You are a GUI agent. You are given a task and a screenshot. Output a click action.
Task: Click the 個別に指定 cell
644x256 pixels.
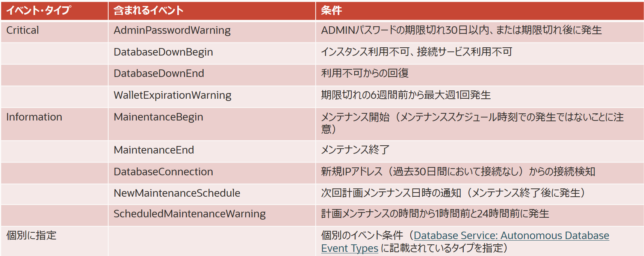click(32, 236)
